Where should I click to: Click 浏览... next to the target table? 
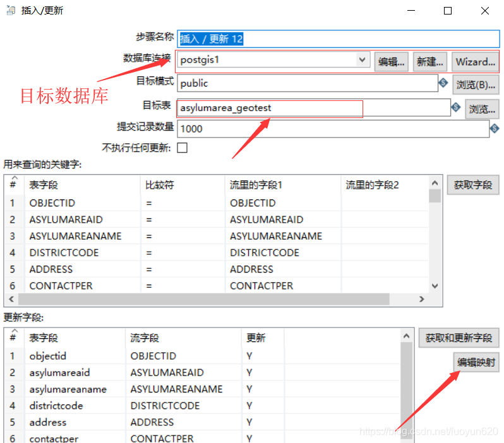[x=482, y=109]
